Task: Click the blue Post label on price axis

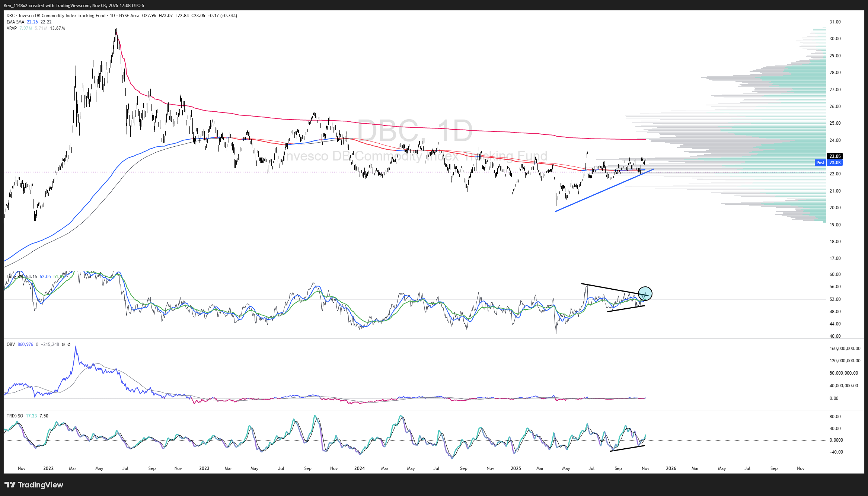Action: [820, 163]
